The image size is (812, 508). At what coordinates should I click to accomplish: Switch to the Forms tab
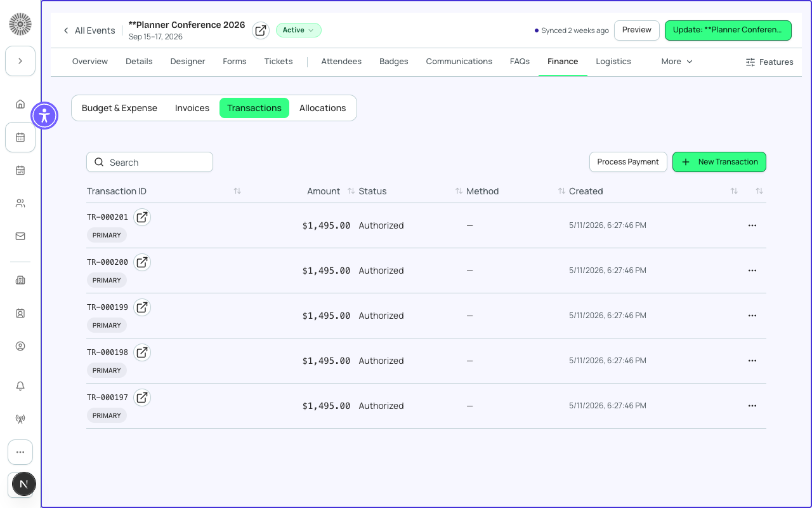pos(235,62)
